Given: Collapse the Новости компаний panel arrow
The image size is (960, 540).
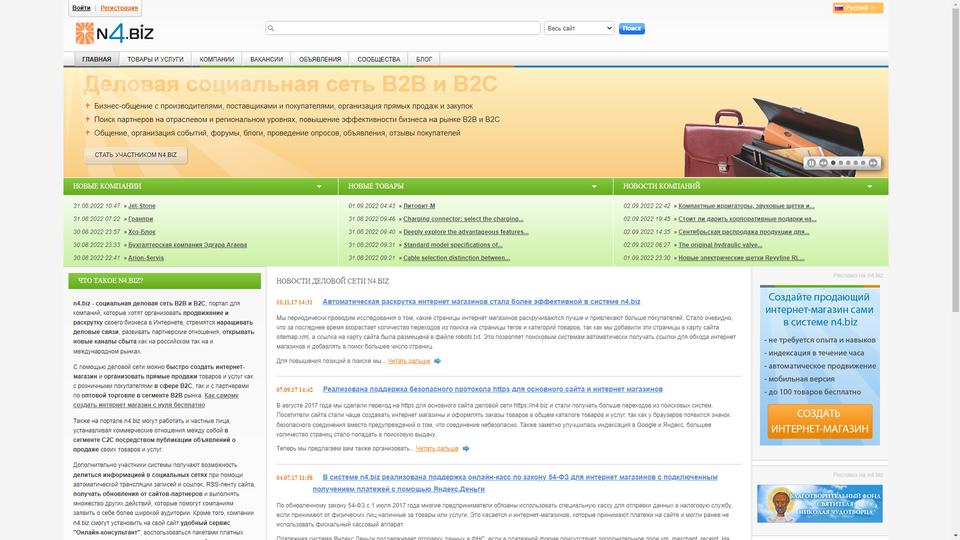Looking at the screenshot, I should (869, 186).
